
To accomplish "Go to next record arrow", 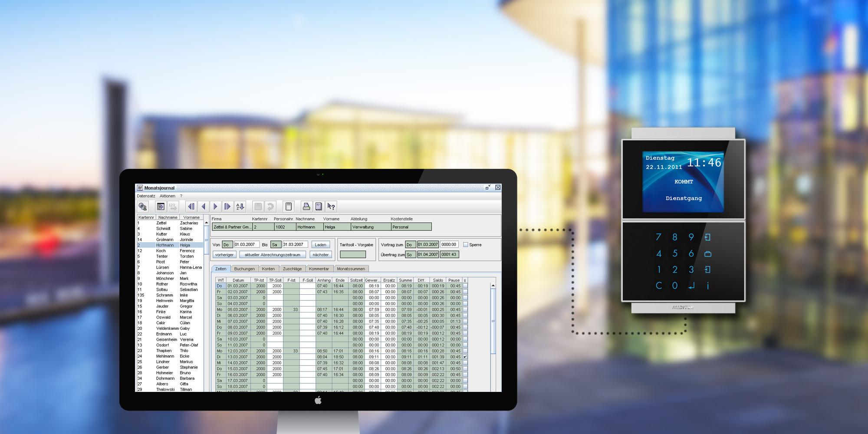I will pos(215,207).
